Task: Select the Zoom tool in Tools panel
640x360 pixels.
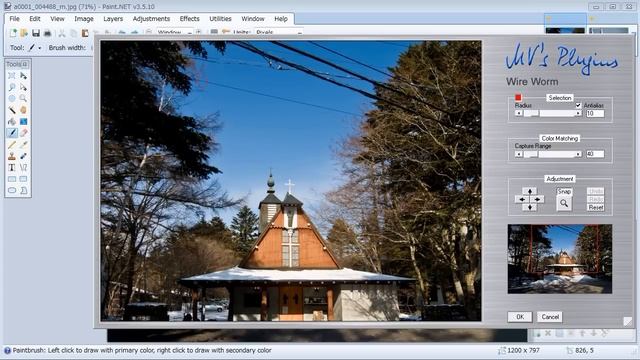Action: coord(23,98)
